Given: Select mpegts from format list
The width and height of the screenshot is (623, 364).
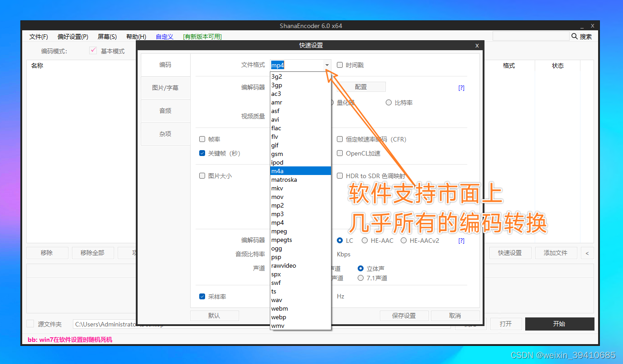Looking at the screenshot, I should tap(301, 240).
